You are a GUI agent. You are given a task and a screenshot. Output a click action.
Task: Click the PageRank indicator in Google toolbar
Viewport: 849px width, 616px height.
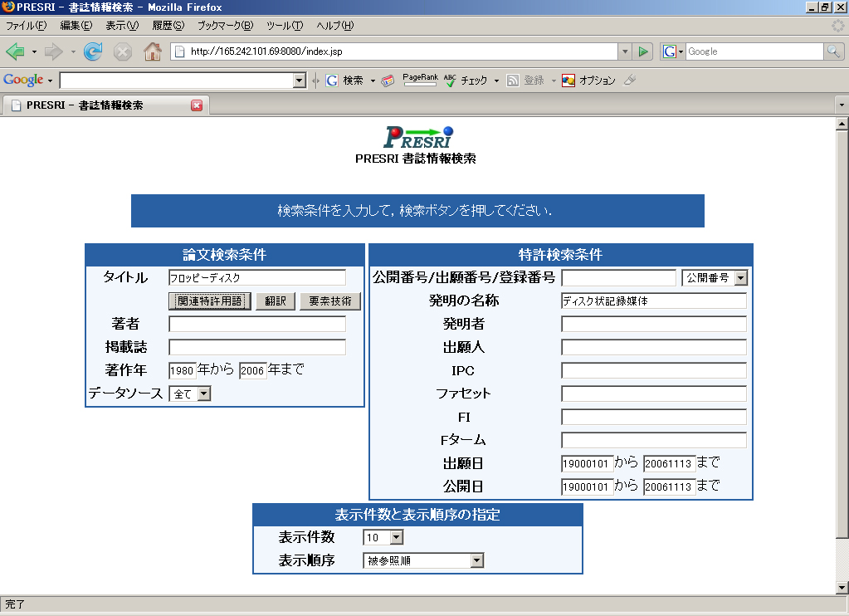420,80
